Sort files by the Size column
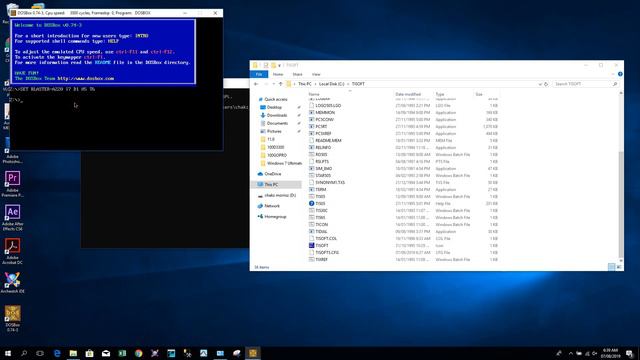 pyautogui.click(x=479, y=94)
